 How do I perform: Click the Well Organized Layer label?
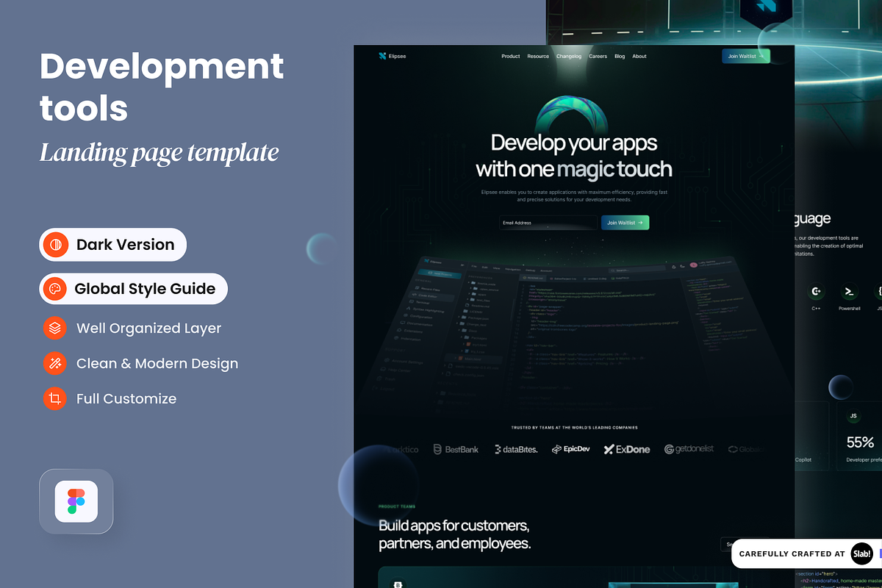tap(148, 328)
